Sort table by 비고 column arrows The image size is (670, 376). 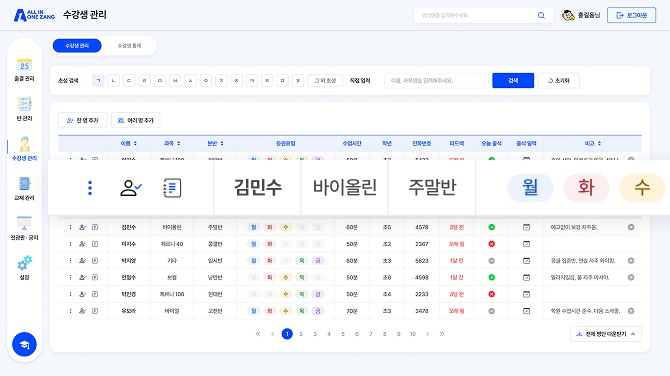tap(599, 144)
